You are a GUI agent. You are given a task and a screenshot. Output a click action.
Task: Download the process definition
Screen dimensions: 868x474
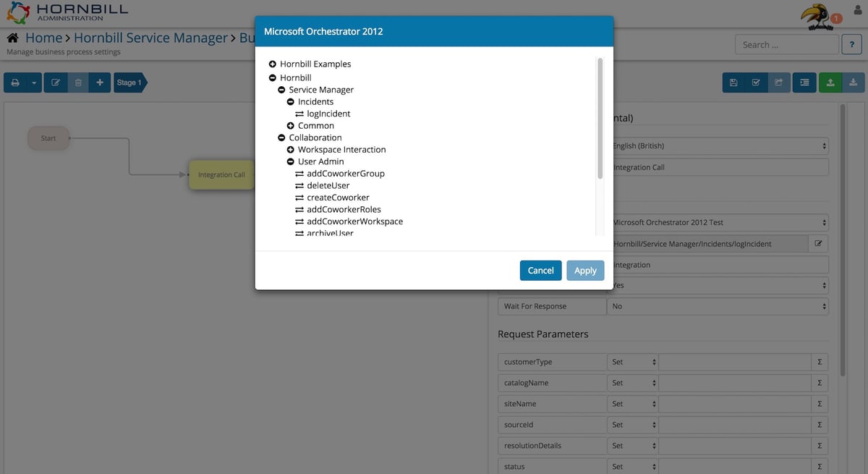point(854,82)
